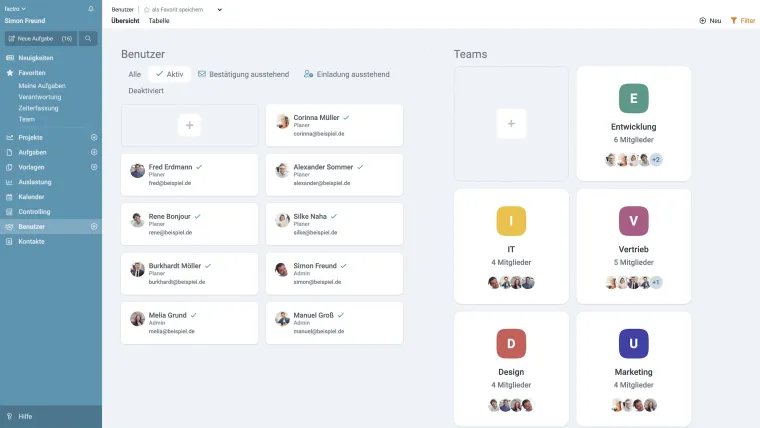The width and height of the screenshot is (760, 428).
Task: Expand the dropdown arrow beside favorite
Action: click(x=220, y=10)
